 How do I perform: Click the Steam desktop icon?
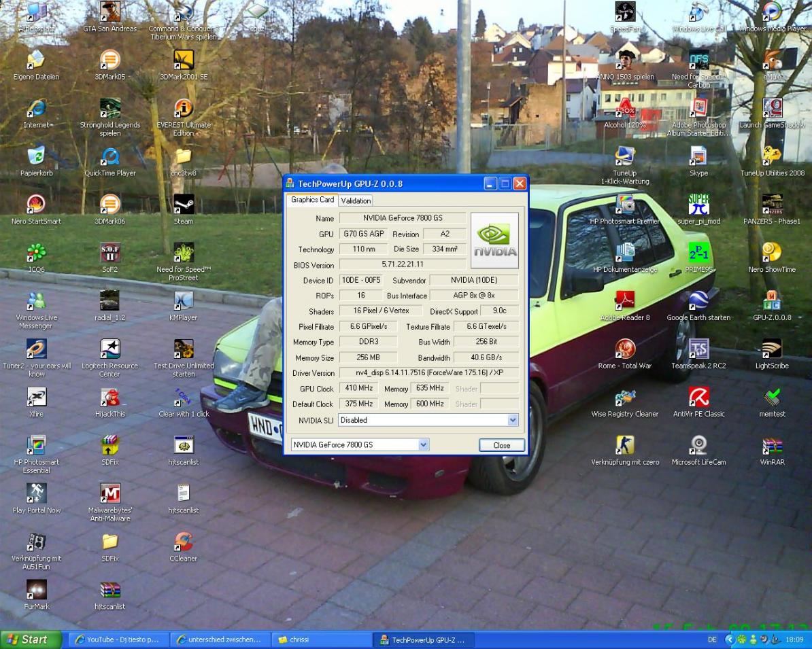tap(184, 205)
